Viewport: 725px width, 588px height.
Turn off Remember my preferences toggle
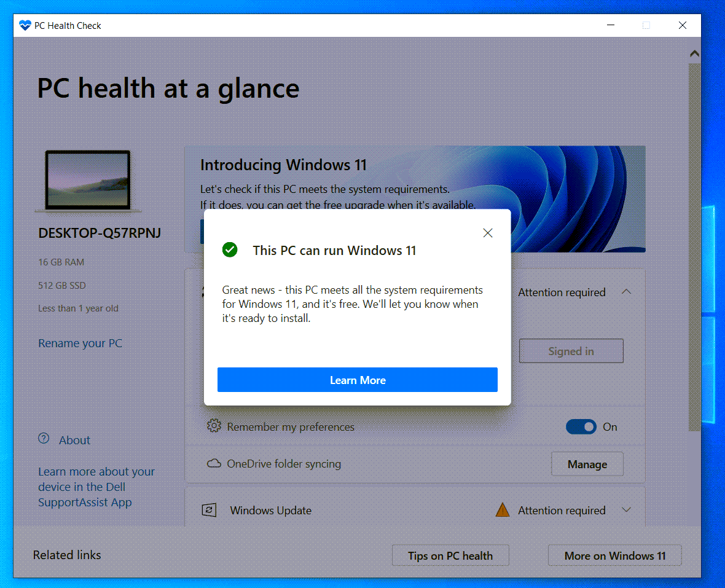581,427
